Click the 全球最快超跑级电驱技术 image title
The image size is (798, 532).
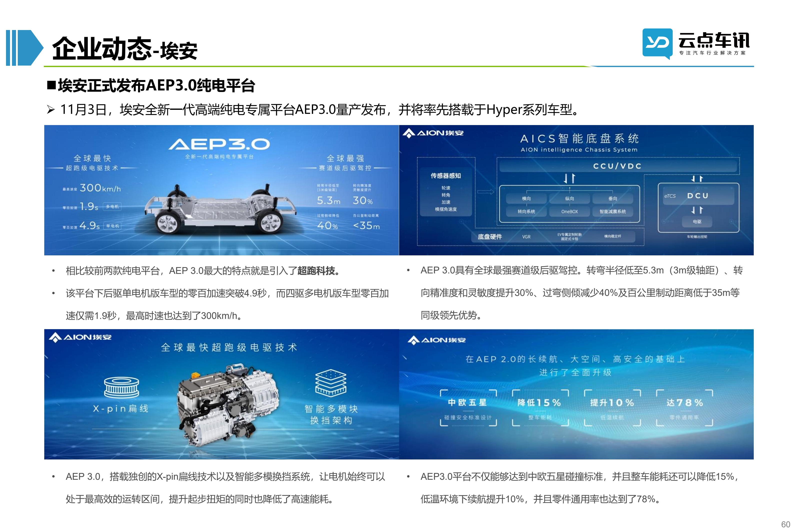229,347
